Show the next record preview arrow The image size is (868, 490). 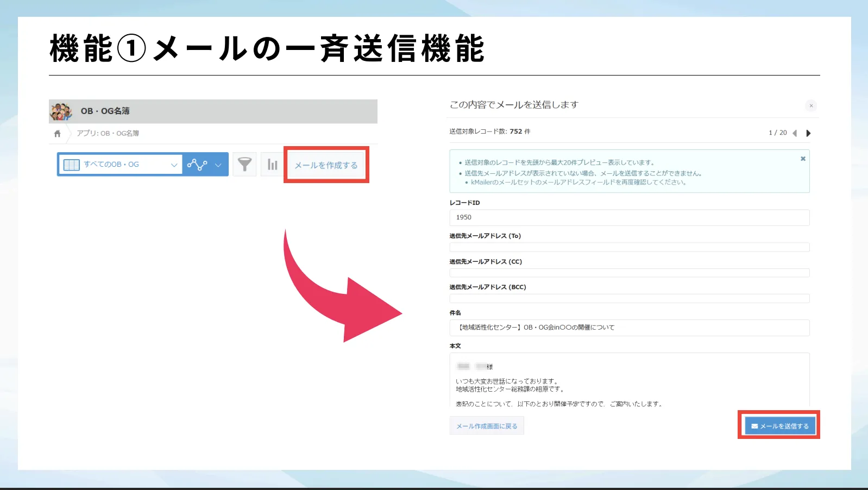808,133
